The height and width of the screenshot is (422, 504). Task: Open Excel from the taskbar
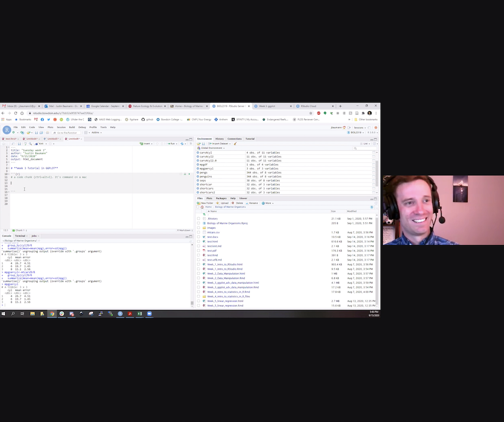[x=140, y=314]
